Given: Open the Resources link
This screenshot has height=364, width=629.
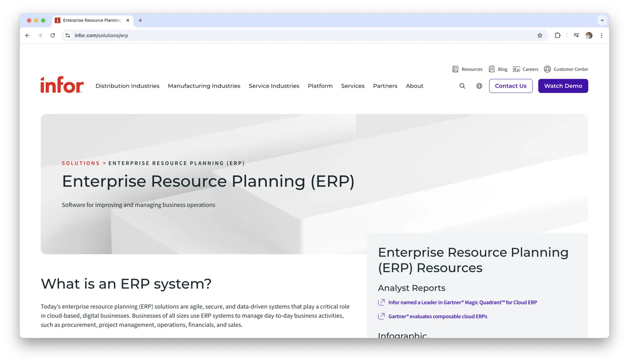Looking at the screenshot, I should tap(472, 69).
